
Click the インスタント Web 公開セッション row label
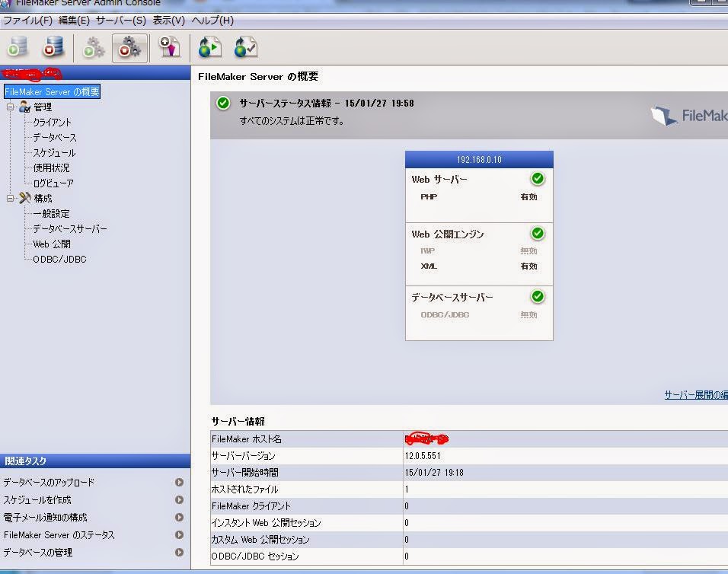266,522
